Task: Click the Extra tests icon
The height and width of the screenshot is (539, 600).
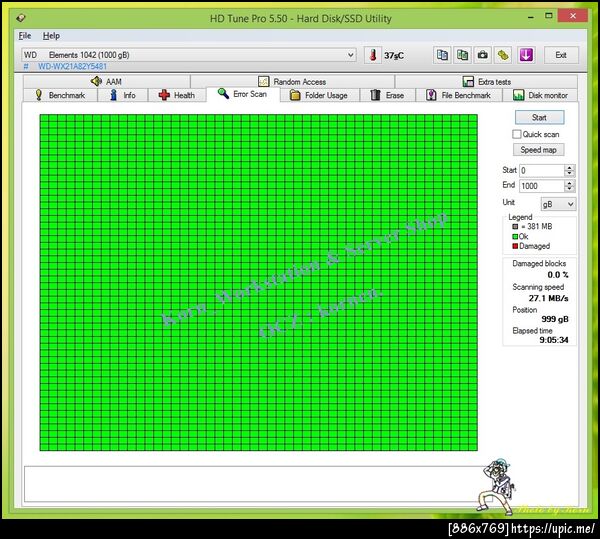Action: click(x=468, y=81)
